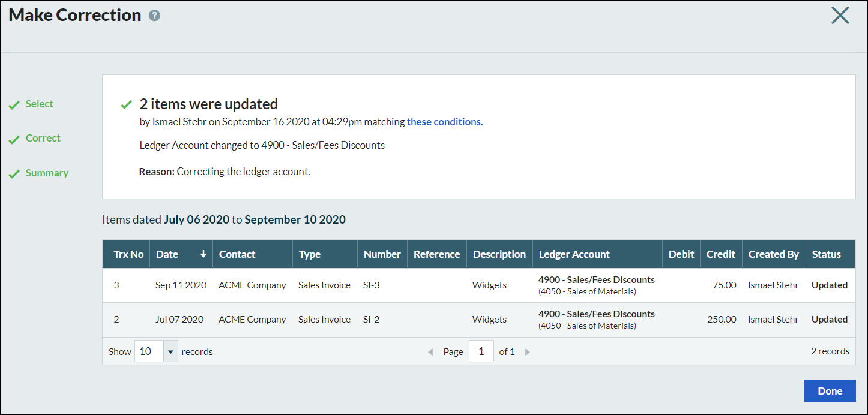Open the records-per-page dropdown
Screen dimensions: 868x415
click(170, 351)
